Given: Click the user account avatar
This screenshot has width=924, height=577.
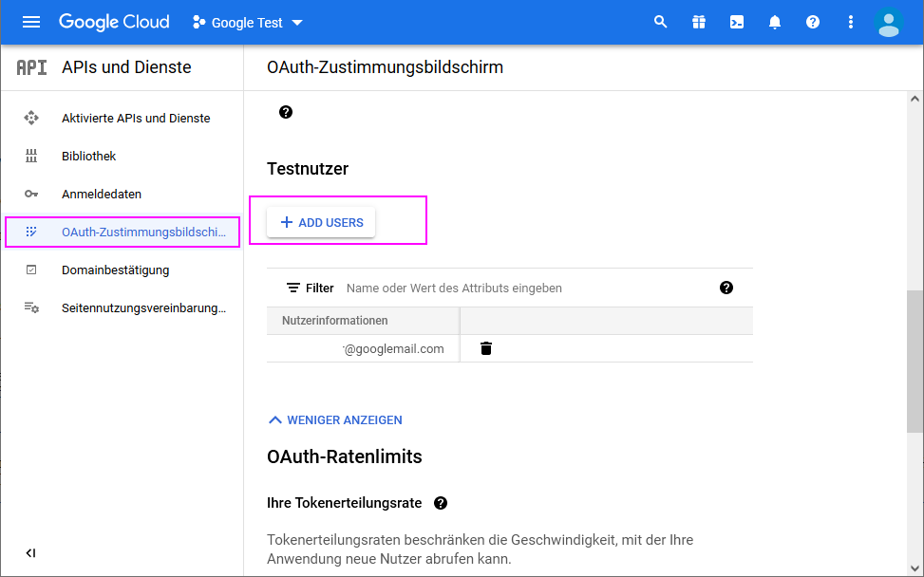Looking at the screenshot, I should tap(889, 23).
